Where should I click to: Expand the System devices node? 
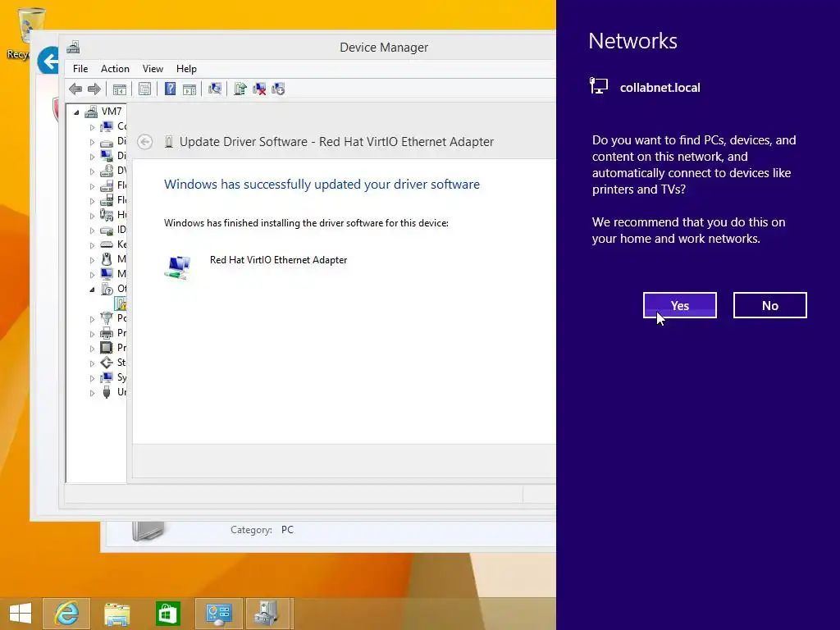coord(92,379)
